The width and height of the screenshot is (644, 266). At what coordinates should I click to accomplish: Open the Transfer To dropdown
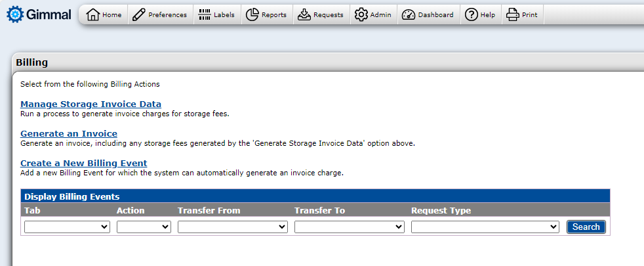350,227
